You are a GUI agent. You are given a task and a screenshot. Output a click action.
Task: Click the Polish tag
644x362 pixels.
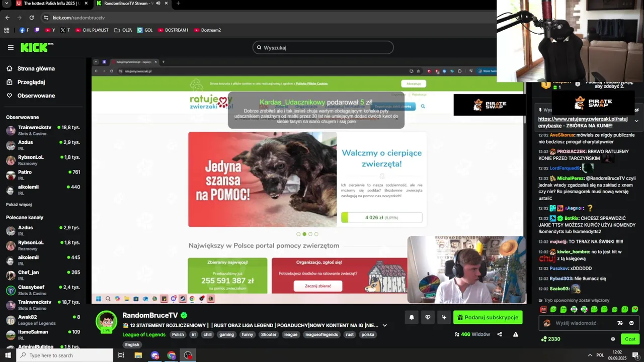click(178, 335)
